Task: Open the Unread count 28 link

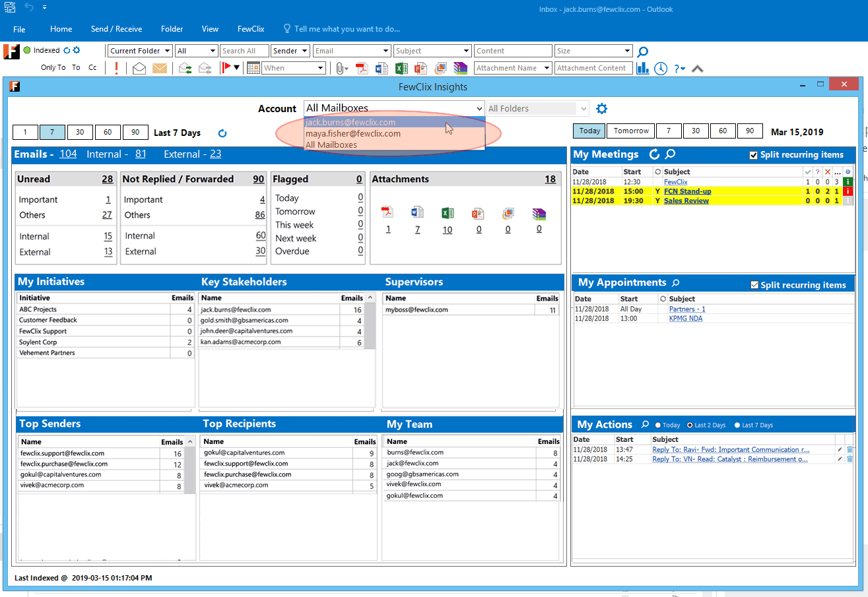Action: [x=107, y=179]
